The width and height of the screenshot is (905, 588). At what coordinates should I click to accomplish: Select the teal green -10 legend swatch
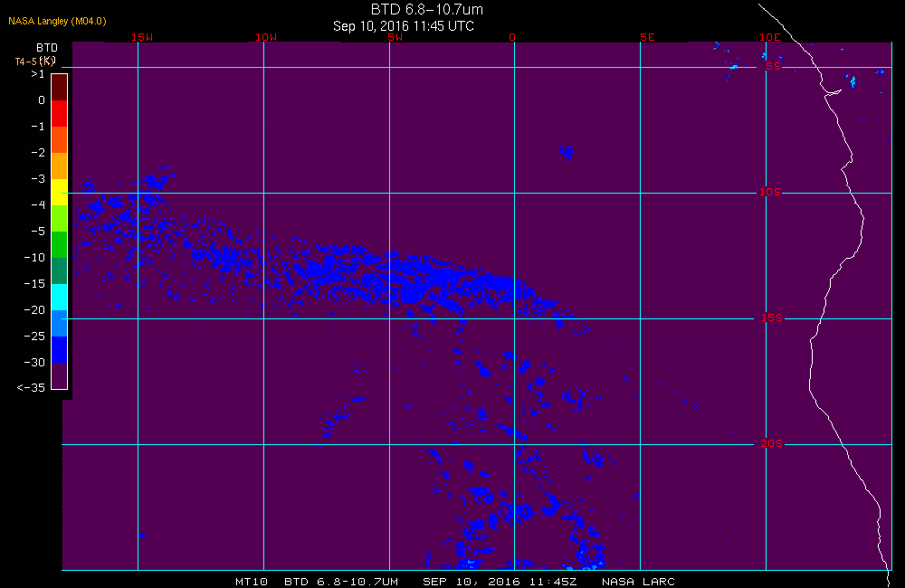click(x=60, y=270)
